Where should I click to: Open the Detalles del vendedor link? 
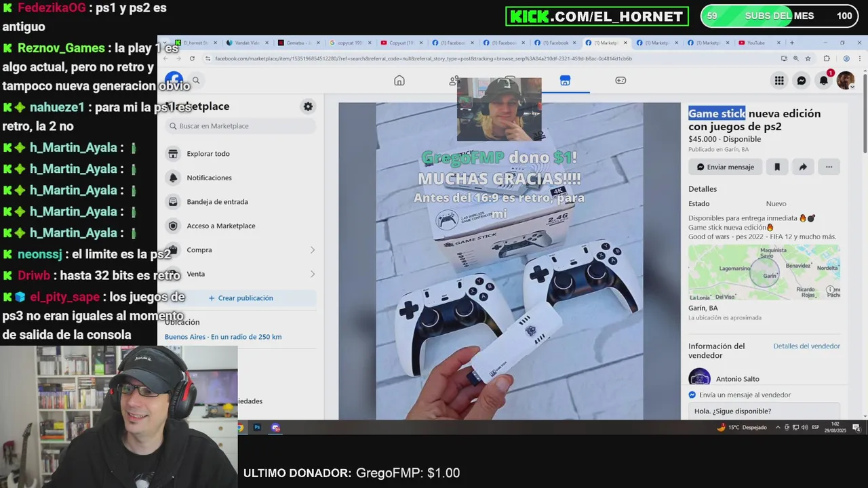pos(806,346)
